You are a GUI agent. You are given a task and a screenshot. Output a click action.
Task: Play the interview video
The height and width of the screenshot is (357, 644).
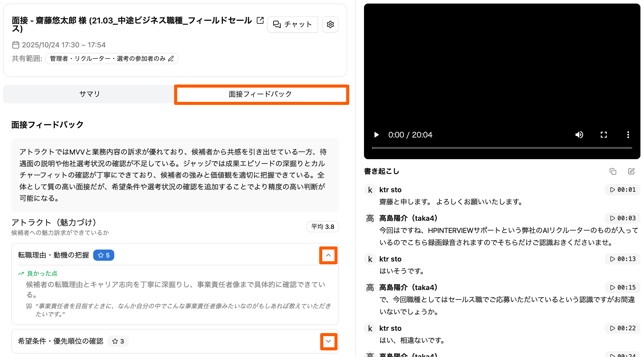[x=376, y=135]
